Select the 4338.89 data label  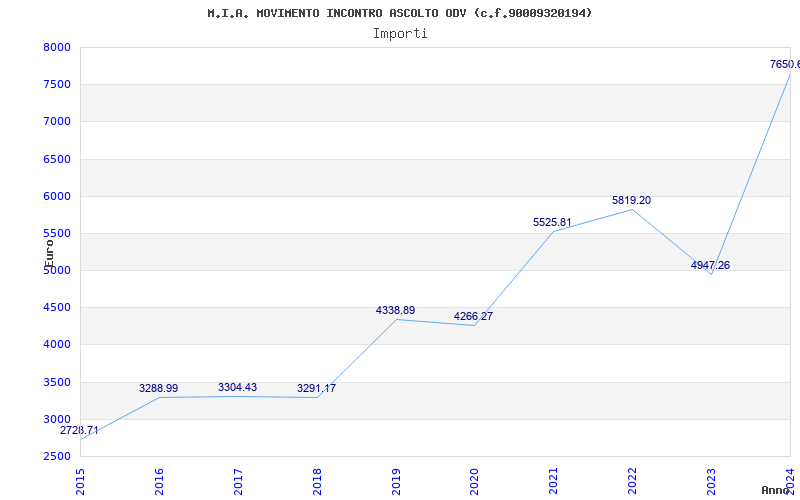tap(395, 310)
